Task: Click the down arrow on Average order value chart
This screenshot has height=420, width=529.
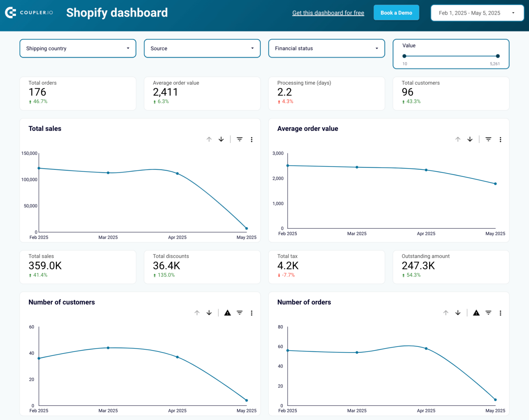Action: click(470, 139)
